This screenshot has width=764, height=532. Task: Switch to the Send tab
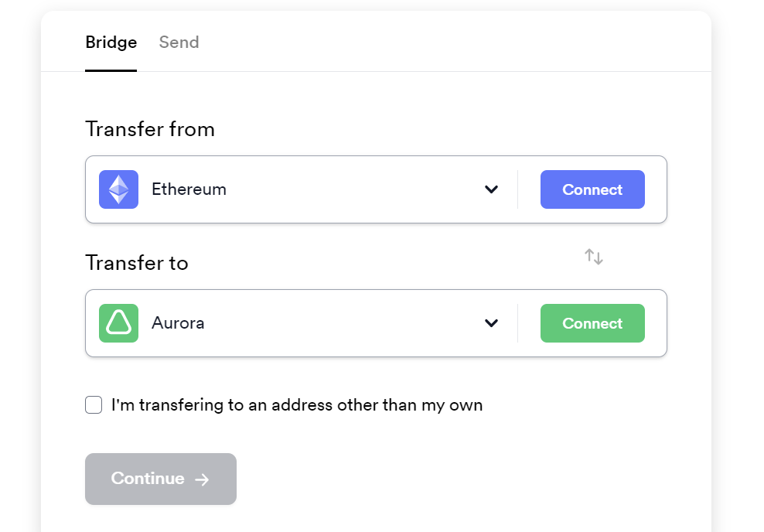[x=179, y=43]
